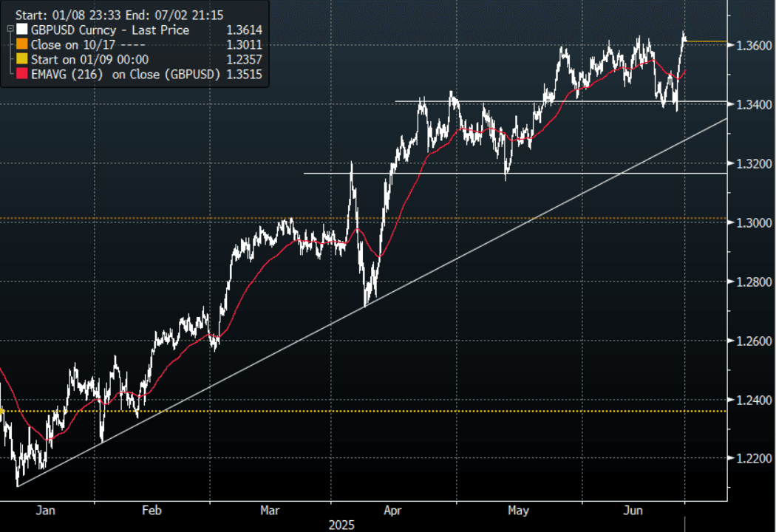Select the Start on 01/09 00:00 legend entry
The image size is (776, 532).
90,60
